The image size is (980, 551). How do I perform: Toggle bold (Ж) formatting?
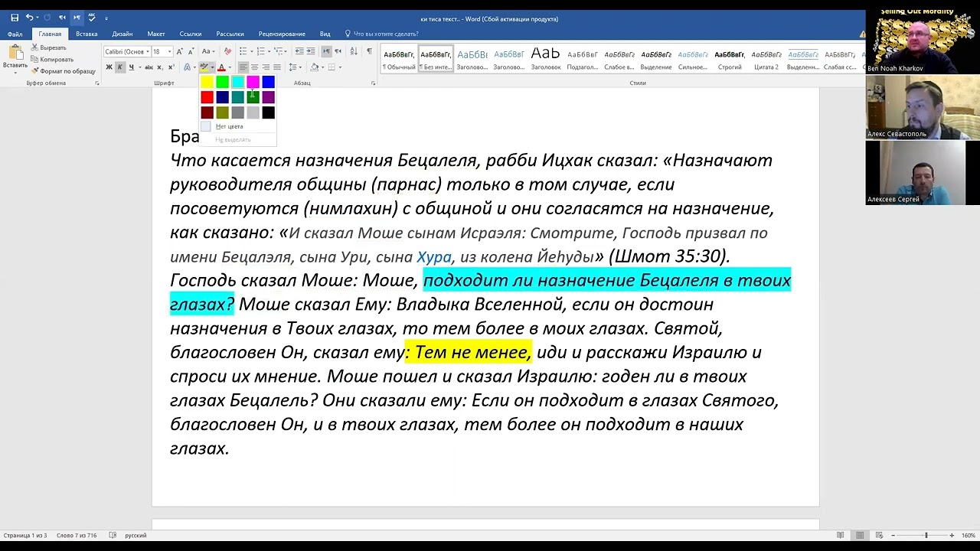pos(109,67)
